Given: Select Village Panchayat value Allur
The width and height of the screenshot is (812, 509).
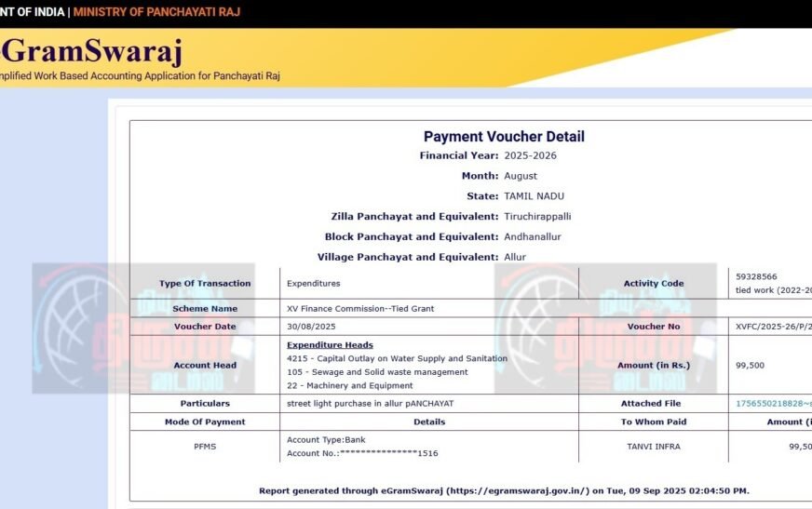Looking at the screenshot, I should point(515,257).
